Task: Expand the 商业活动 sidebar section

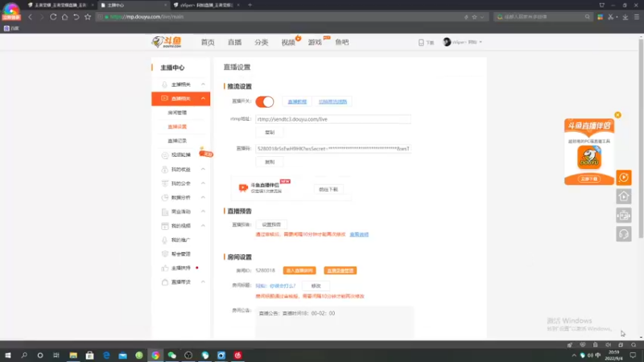Action: coord(203,212)
